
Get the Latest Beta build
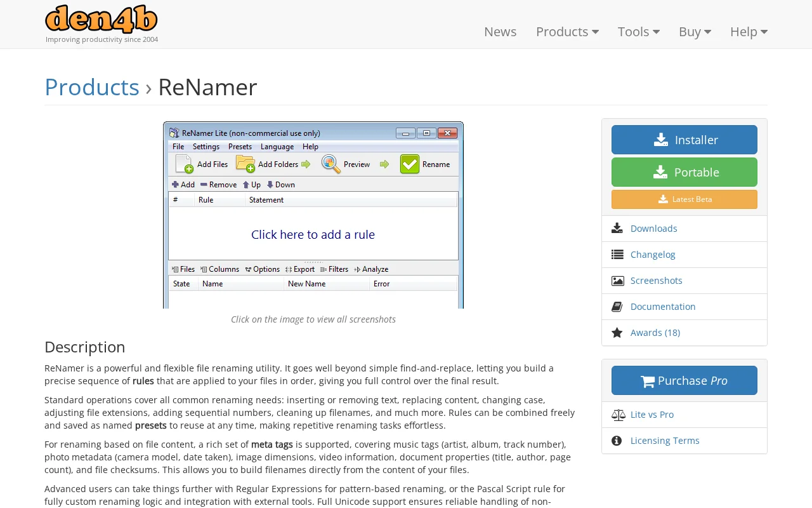684,199
